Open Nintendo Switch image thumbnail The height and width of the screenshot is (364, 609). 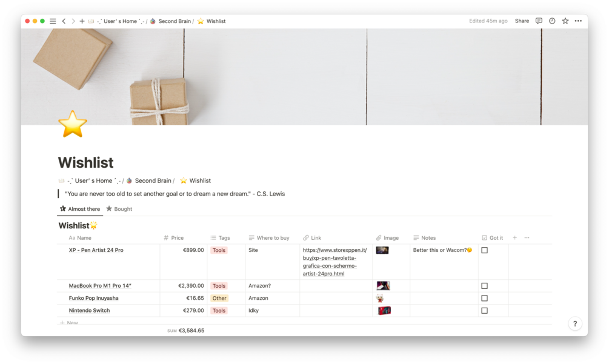point(385,311)
